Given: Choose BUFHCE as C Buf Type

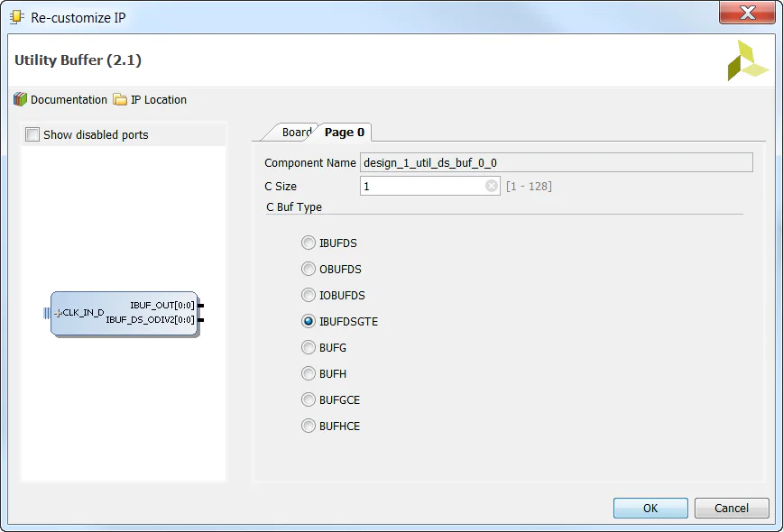Looking at the screenshot, I should click(308, 426).
